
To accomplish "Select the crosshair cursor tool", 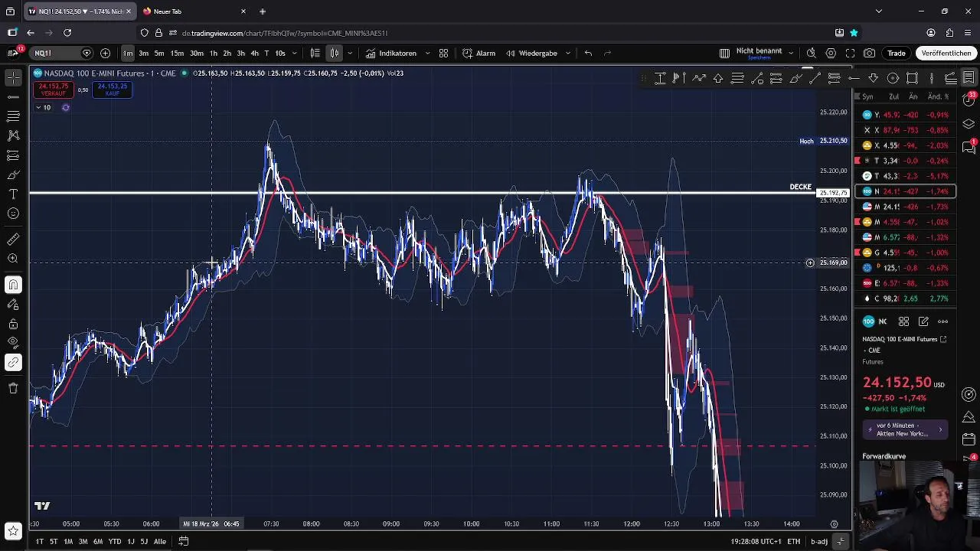I will tap(13, 77).
